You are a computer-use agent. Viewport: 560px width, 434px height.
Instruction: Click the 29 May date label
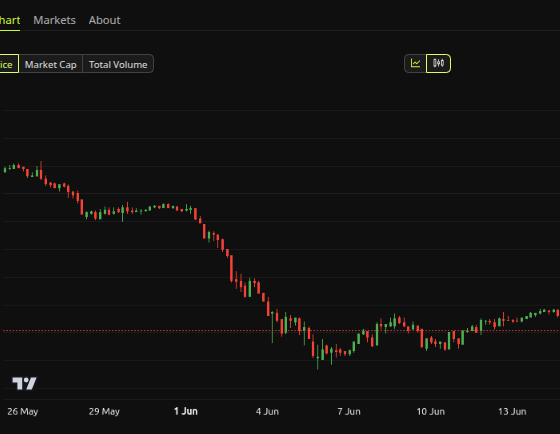coord(104,411)
